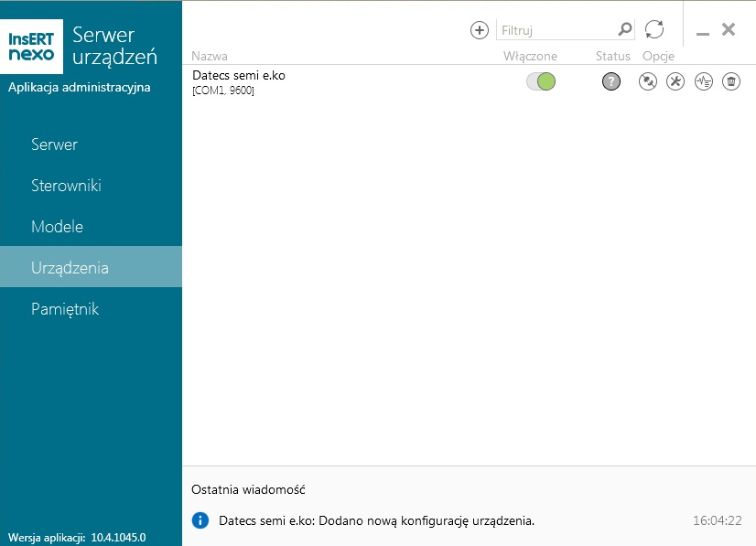756x546 pixels.
Task: Click the unknown status question mark icon
Action: coord(611,82)
